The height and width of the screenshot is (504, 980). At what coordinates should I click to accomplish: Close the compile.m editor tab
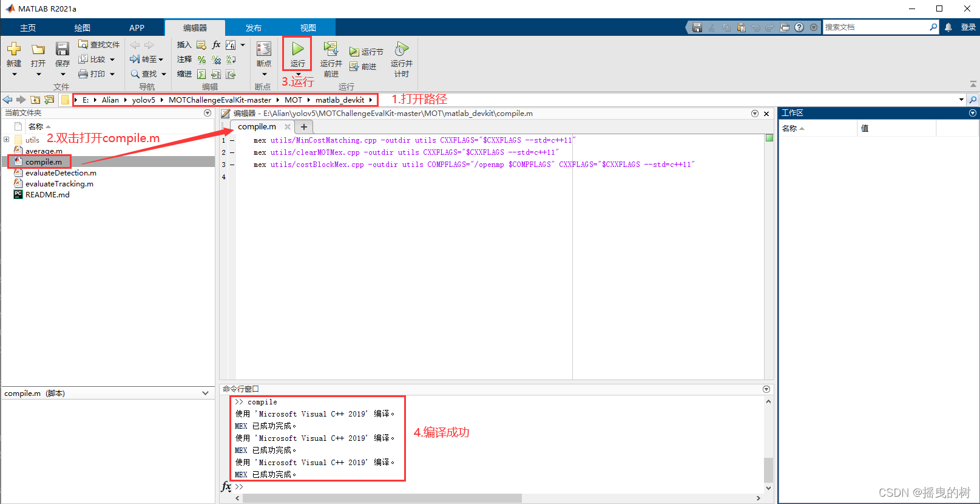(x=288, y=126)
